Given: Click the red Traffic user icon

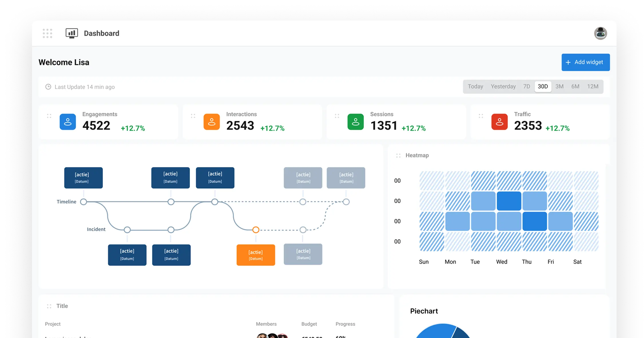Looking at the screenshot, I should 499,122.
